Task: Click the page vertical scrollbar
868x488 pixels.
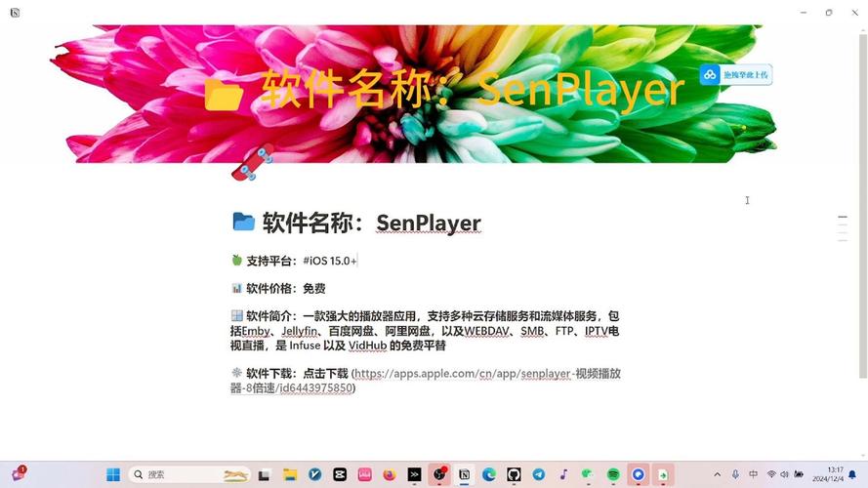Action: 863,205
